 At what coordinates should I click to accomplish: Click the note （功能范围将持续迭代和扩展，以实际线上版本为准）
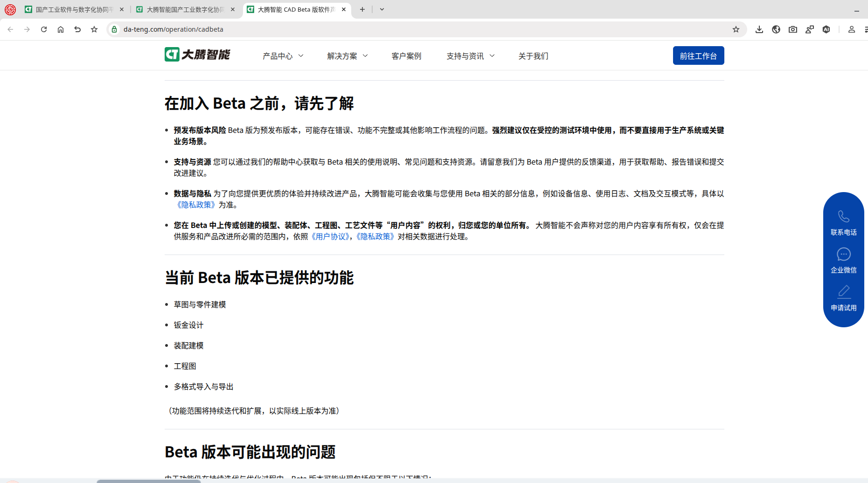coord(254,411)
